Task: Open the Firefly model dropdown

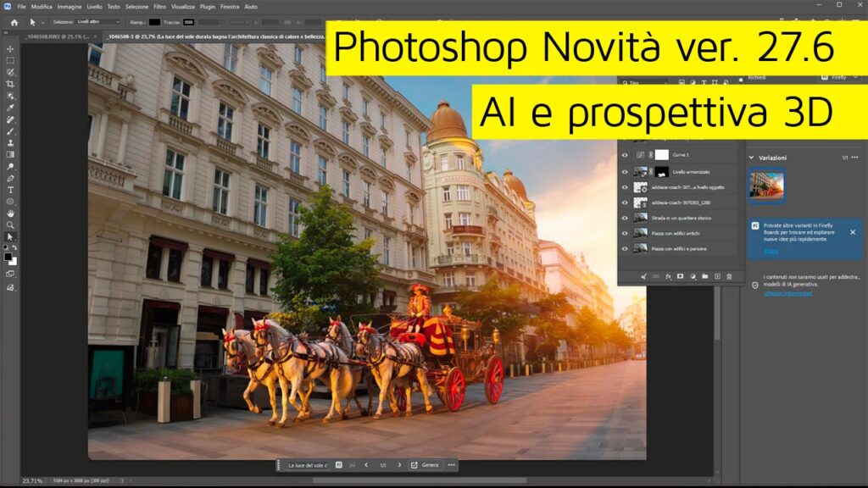Action: click(x=838, y=77)
